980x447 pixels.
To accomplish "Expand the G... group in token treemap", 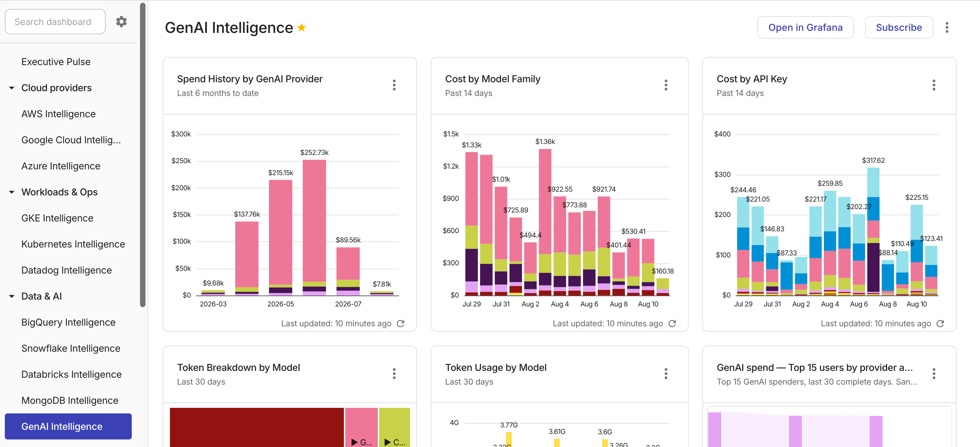I will point(361,442).
